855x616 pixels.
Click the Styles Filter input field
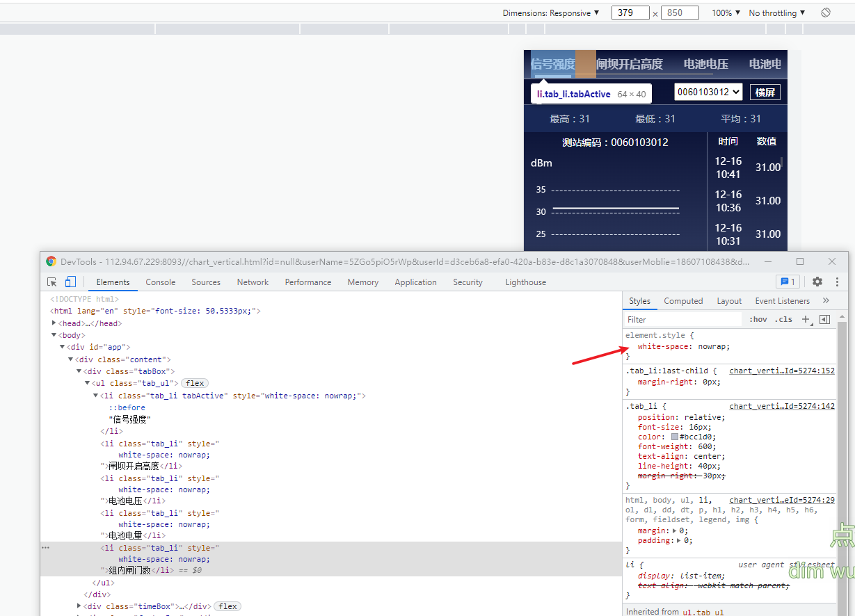coord(683,319)
